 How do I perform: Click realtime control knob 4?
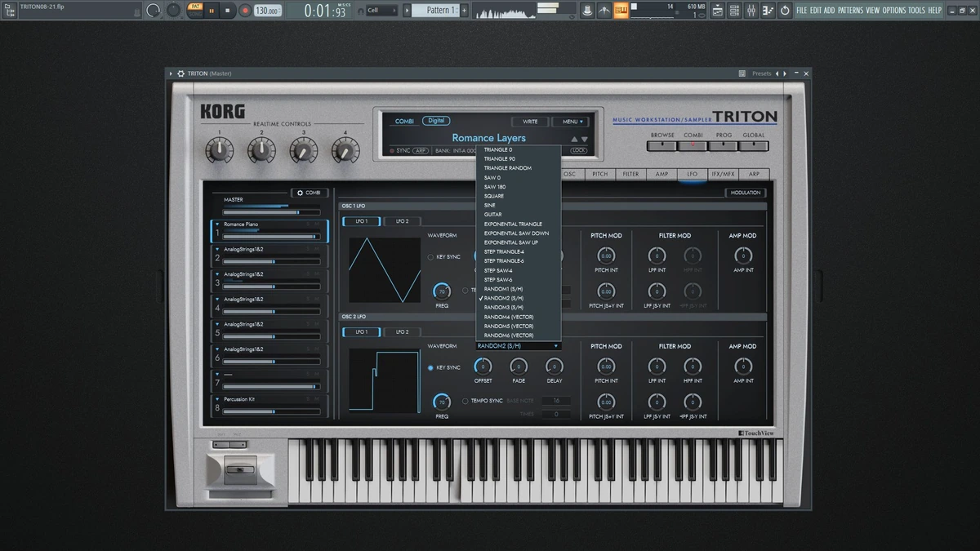tap(345, 149)
